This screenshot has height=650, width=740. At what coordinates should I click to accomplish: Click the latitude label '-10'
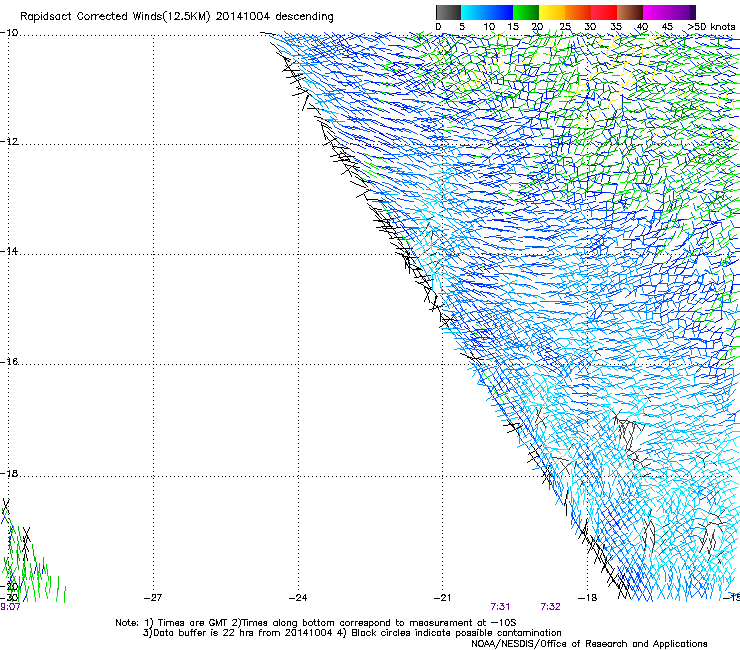click(9, 33)
